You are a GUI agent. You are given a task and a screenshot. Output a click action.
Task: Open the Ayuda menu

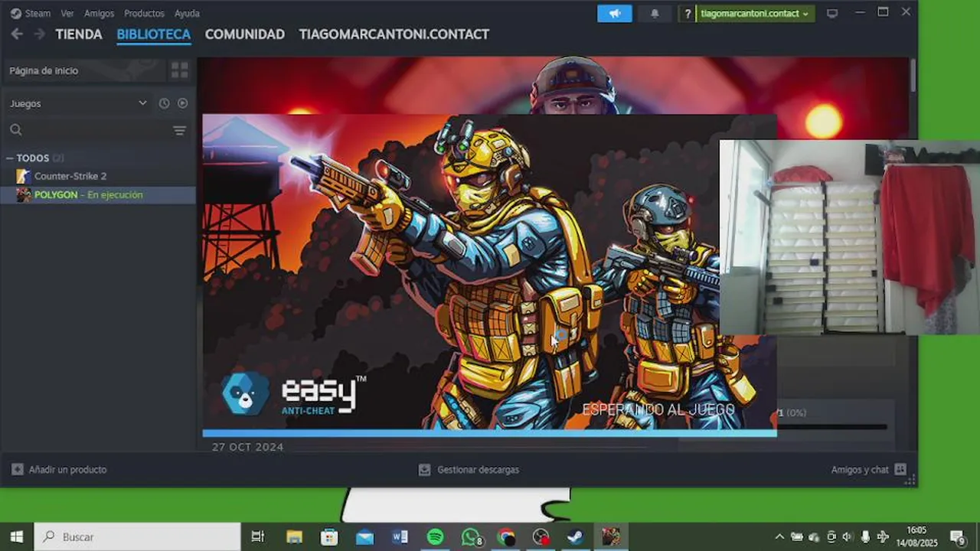[187, 13]
